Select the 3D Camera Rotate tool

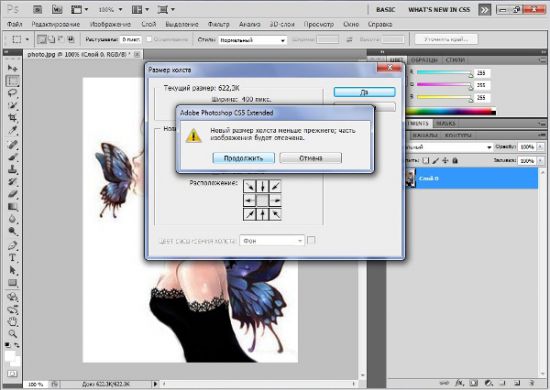pos(13,309)
